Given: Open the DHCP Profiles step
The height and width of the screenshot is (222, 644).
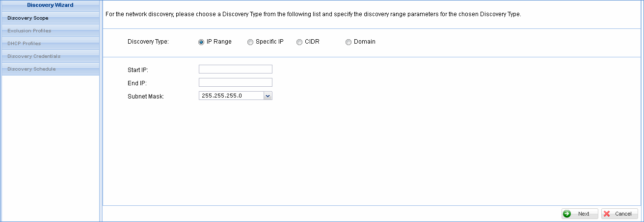Looking at the screenshot, I should pyautogui.click(x=25, y=44).
